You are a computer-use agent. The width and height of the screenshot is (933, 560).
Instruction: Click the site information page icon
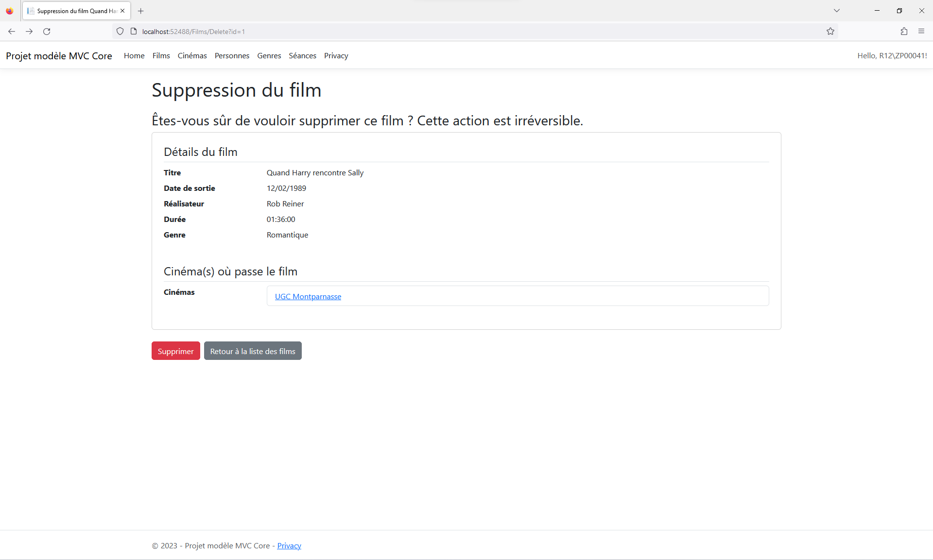click(134, 32)
